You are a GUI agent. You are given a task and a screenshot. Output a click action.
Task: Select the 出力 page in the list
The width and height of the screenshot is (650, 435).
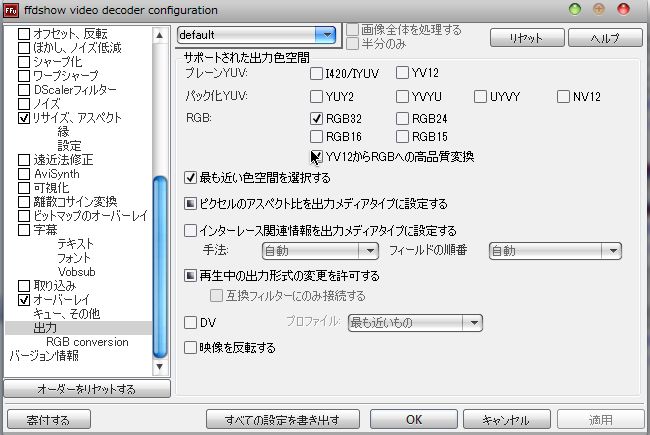(45, 328)
